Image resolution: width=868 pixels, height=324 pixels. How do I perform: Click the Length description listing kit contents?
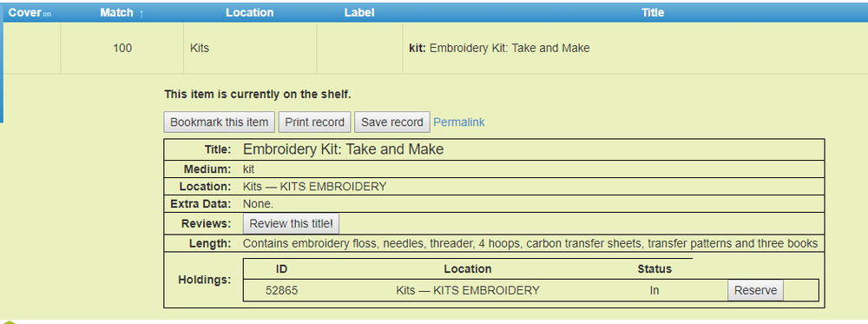click(x=530, y=243)
